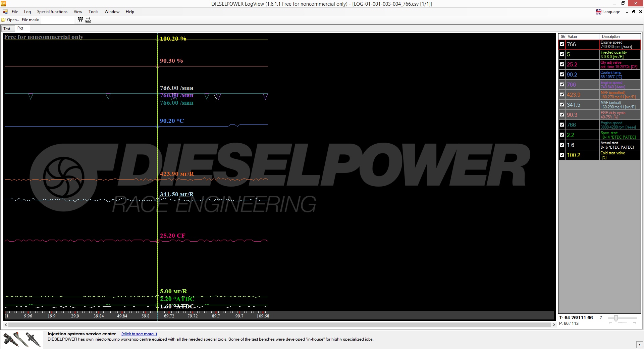Viewport: 644px width, 349px height.
Task: Click the '100.20 %' plot value label
Action: [x=173, y=39]
